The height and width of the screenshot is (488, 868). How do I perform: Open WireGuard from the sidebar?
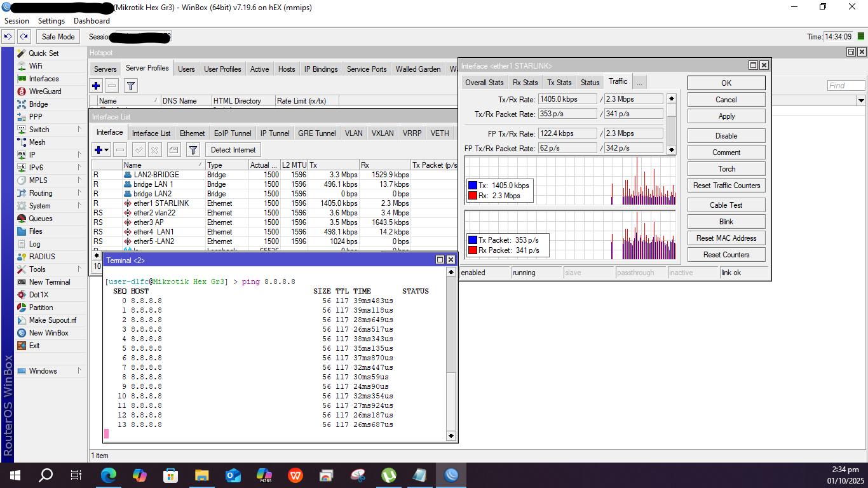[x=44, y=91]
